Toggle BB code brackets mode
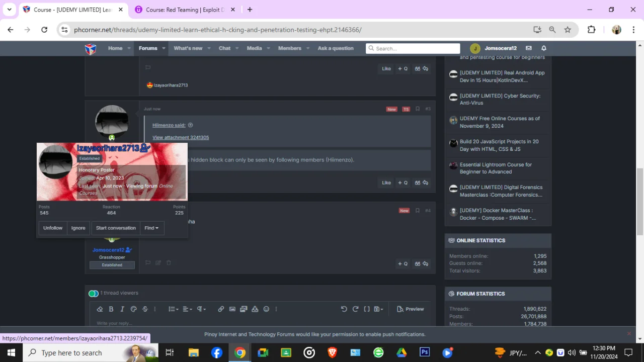 (x=367, y=309)
